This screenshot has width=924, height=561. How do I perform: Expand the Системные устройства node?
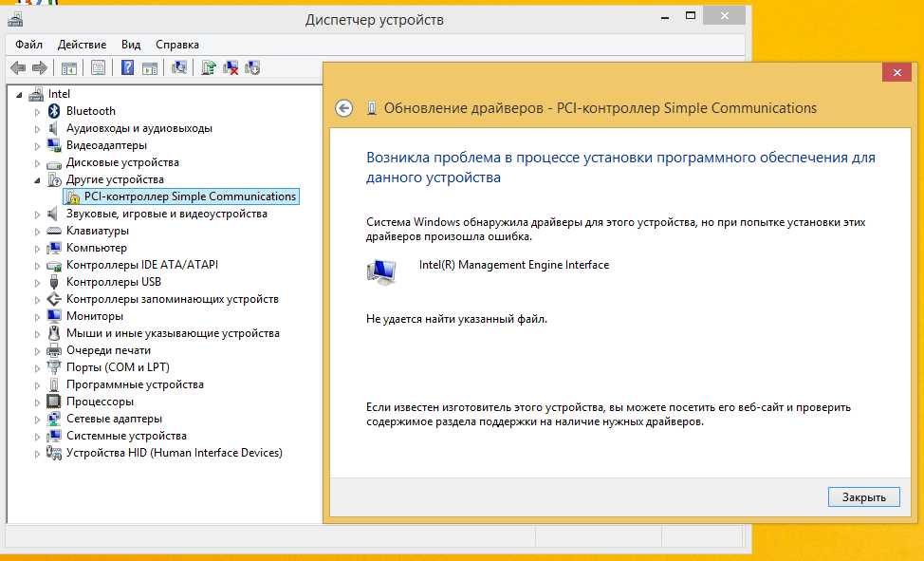(x=37, y=437)
